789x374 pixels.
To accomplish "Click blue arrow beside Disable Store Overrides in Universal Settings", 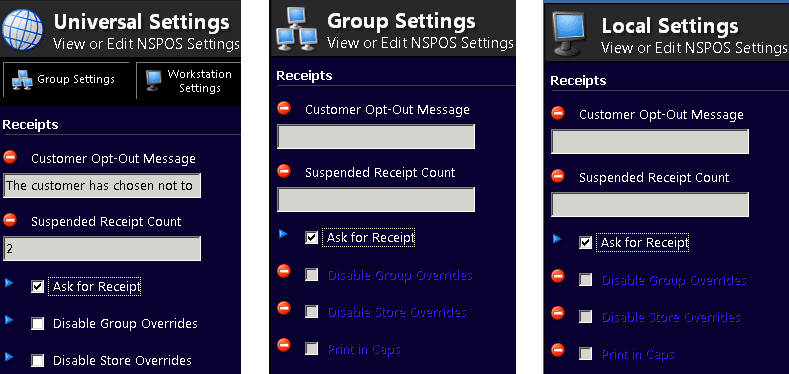I will (9, 357).
